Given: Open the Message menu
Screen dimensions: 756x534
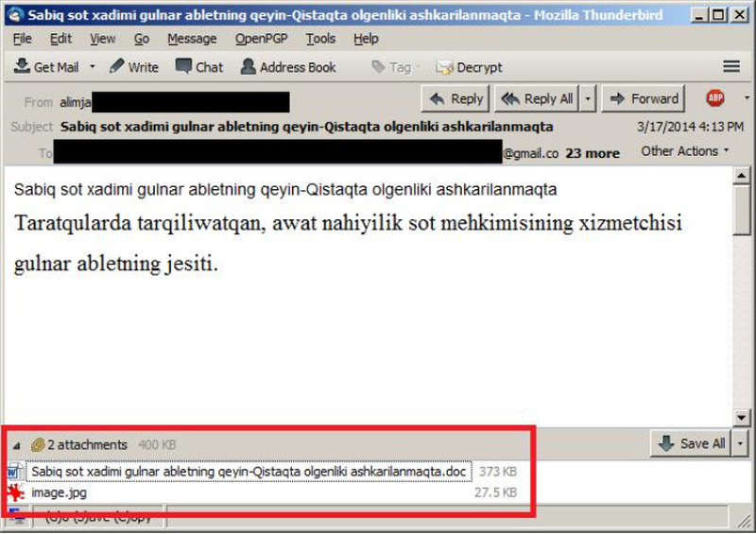Looking at the screenshot, I should (x=192, y=39).
